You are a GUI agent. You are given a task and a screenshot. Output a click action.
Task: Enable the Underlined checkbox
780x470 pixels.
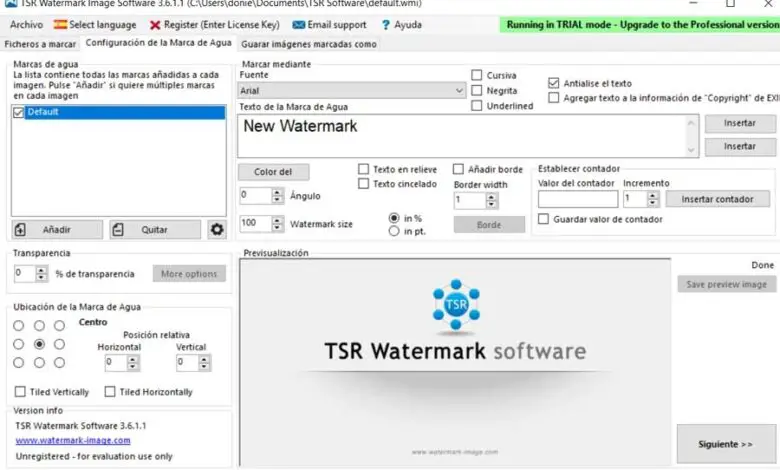pyautogui.click(x=477, y=106)
